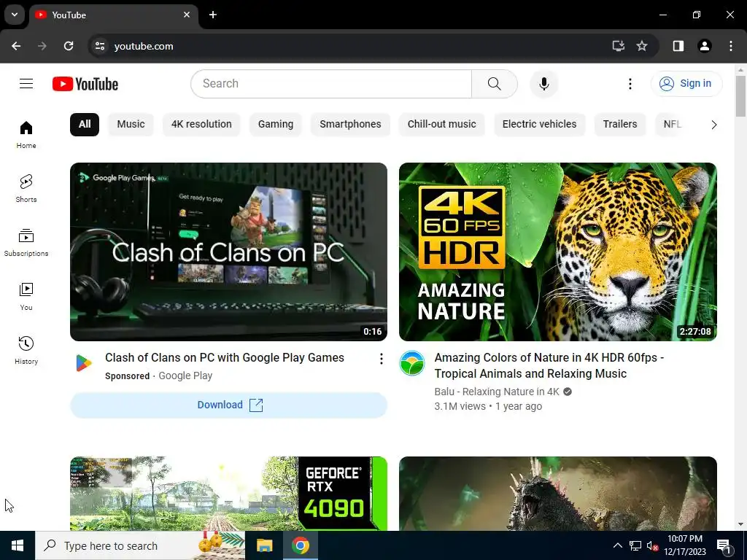The image size is (747, 560).
Task: Open Amazing Colors of Nature video title
Action: pos(549,366)
